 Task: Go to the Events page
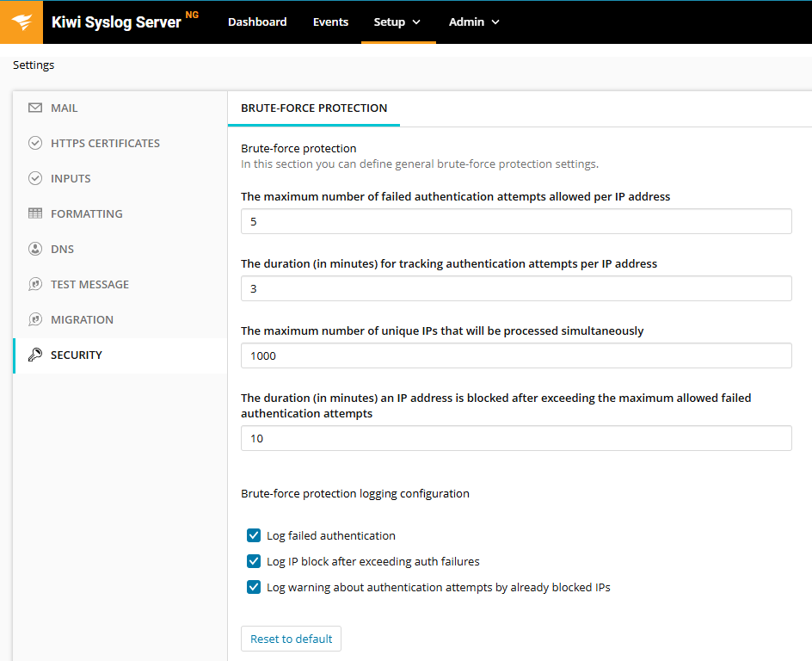click(330, 22)
